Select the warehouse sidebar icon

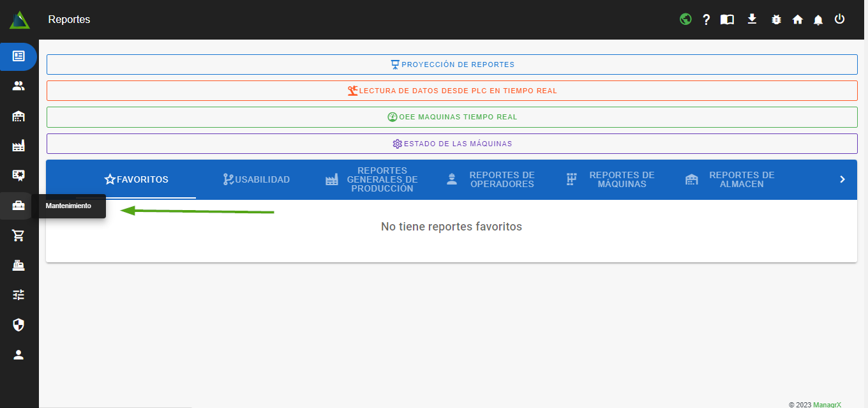pos(19,116)
